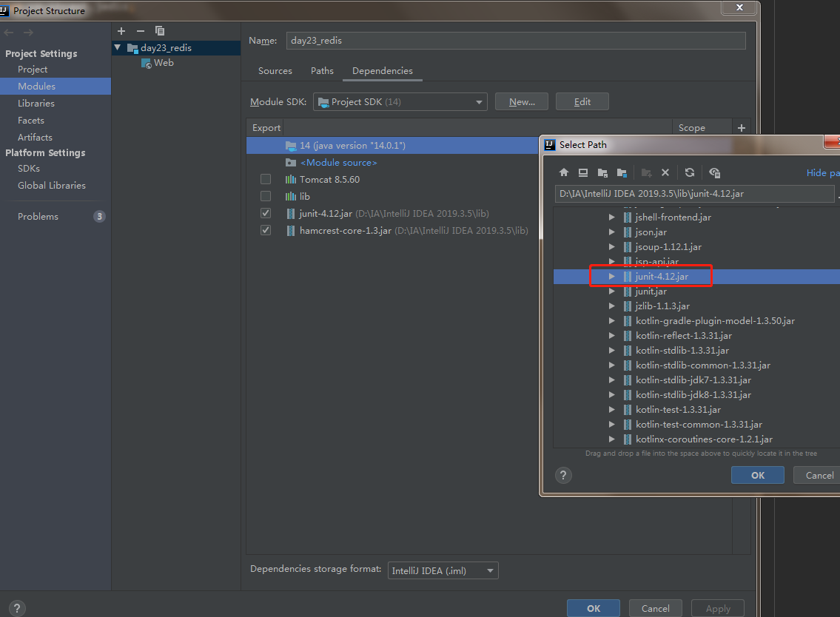The height and width of the screenshot is (617, 840).
Task: Click the add module plus icon
Action: click(x=121, y=31)
